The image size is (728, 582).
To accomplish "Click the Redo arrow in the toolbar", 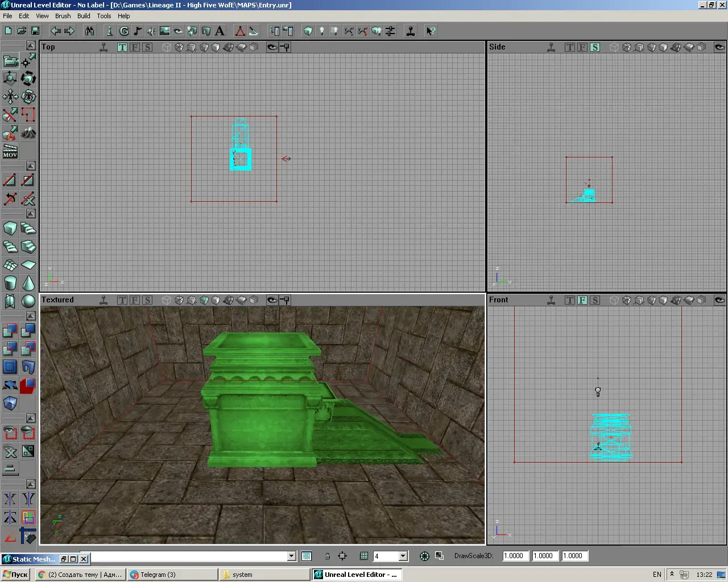I will (x=69, y=31).
